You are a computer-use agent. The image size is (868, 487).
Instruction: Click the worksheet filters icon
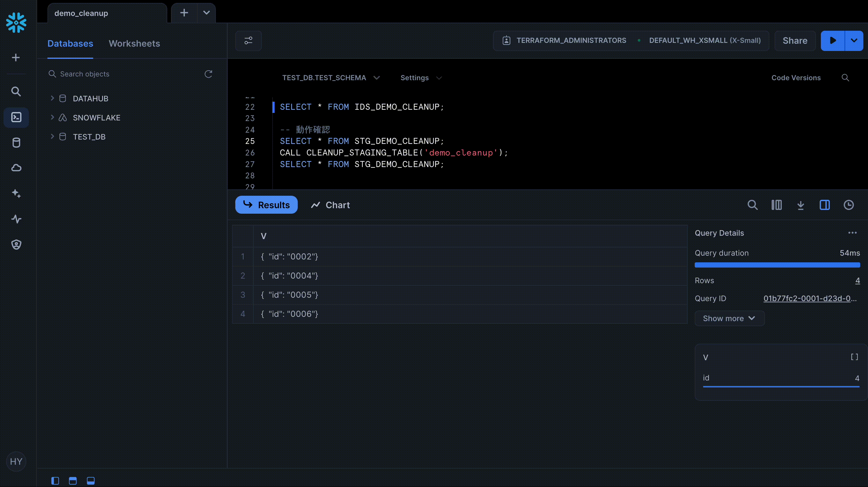(248, 41)
